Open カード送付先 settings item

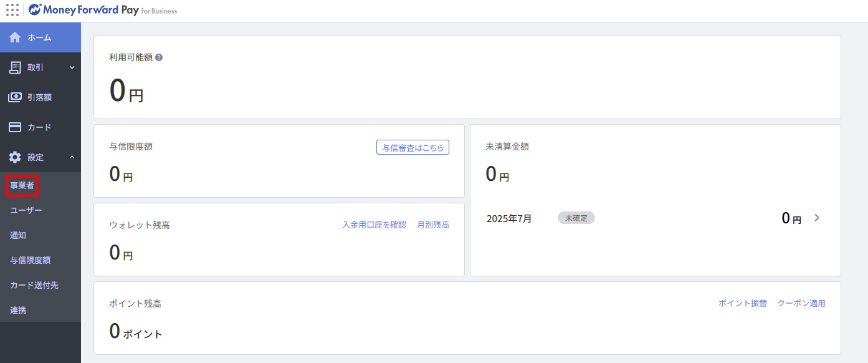pos(34,285)
